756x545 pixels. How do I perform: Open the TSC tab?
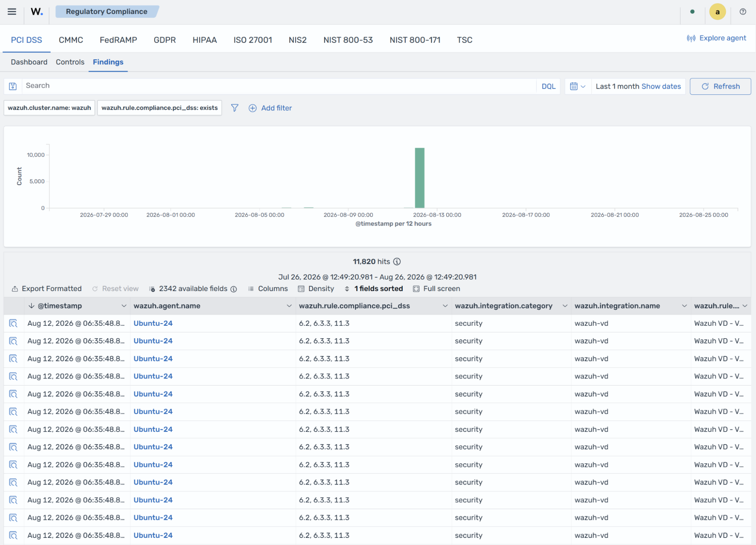tap(464, 40)
